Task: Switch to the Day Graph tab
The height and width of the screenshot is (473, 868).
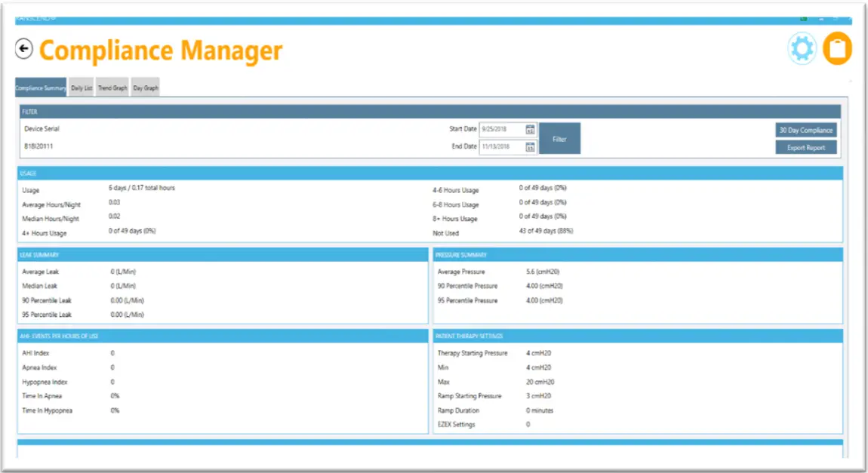Action: coord(146,88)
